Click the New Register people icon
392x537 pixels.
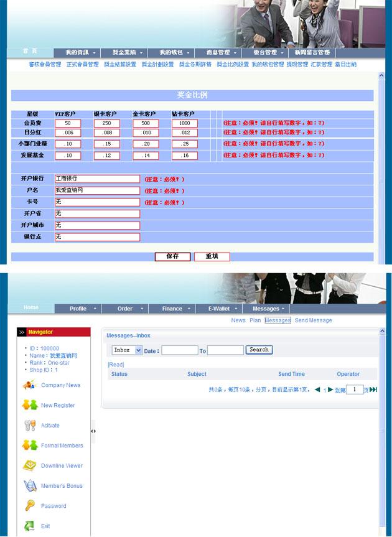point(29,405)
